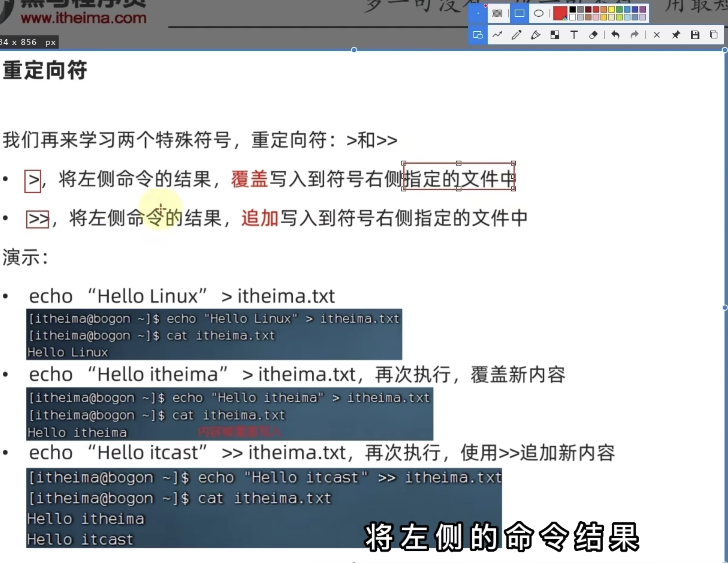
Task: Click the 演示: label
Action: point(25,258)
